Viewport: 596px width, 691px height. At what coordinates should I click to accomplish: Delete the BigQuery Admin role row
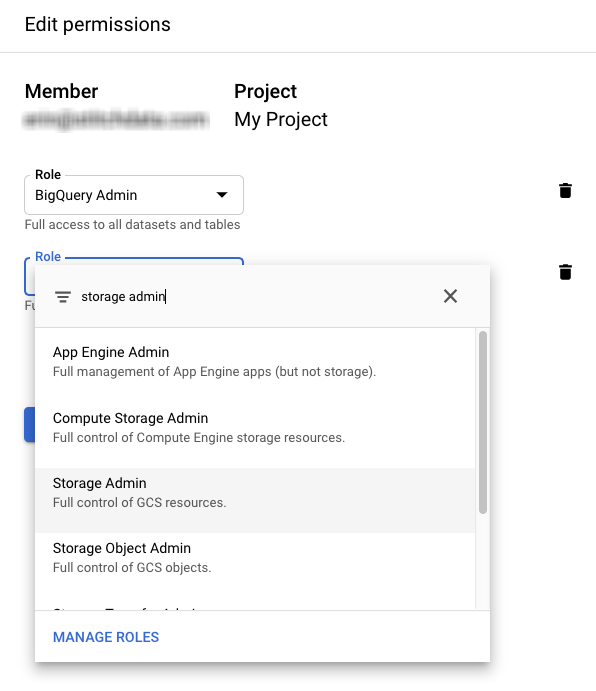565,191
